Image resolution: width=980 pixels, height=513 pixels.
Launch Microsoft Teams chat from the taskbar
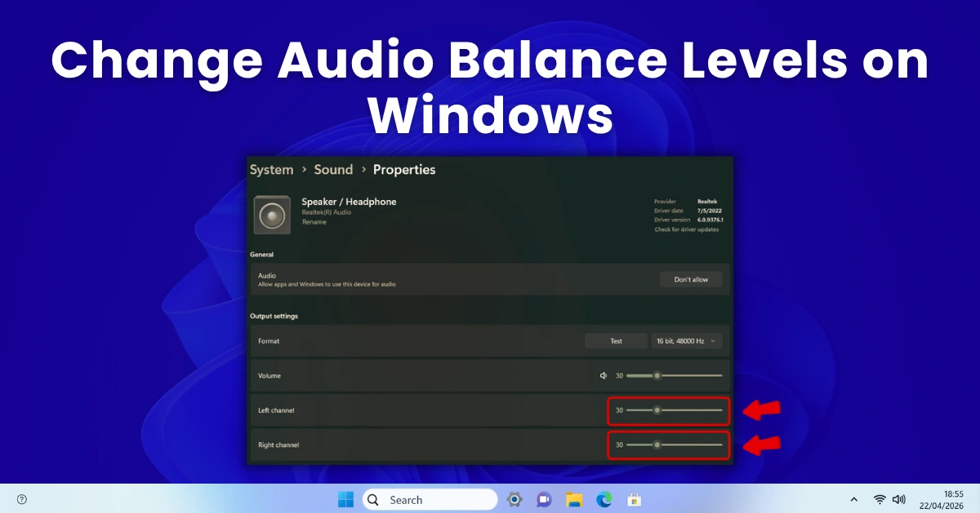(x=544, y=499)
